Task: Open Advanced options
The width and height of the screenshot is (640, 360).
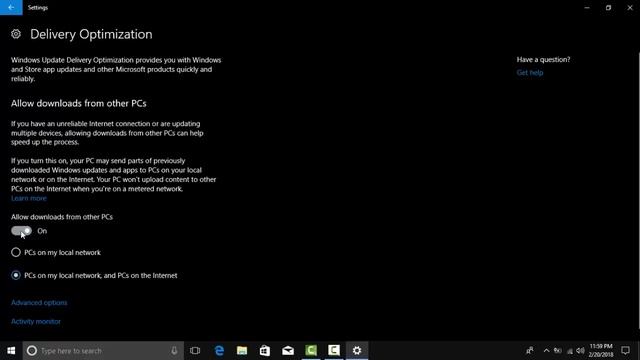Action: (x=39, y=303)
